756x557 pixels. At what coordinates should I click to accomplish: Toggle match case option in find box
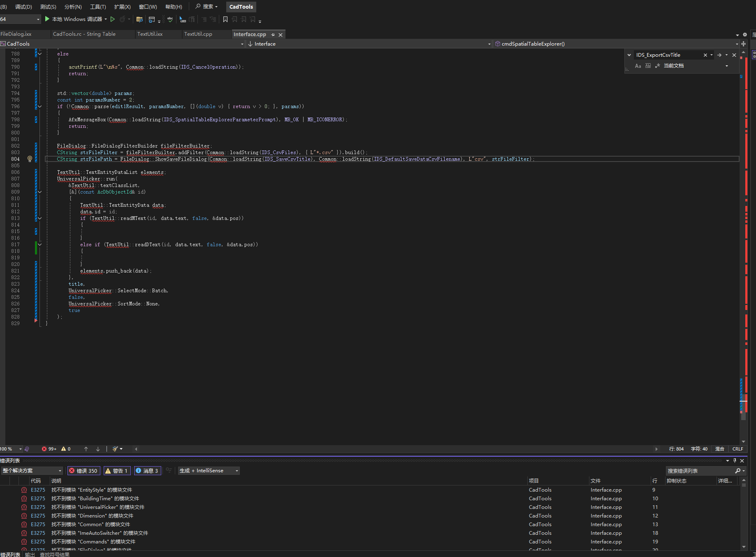pos(638,66)
